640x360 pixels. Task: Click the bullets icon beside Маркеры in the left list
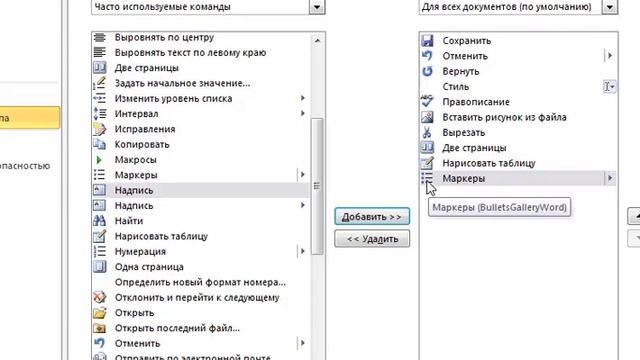click(x=99, y=175)
